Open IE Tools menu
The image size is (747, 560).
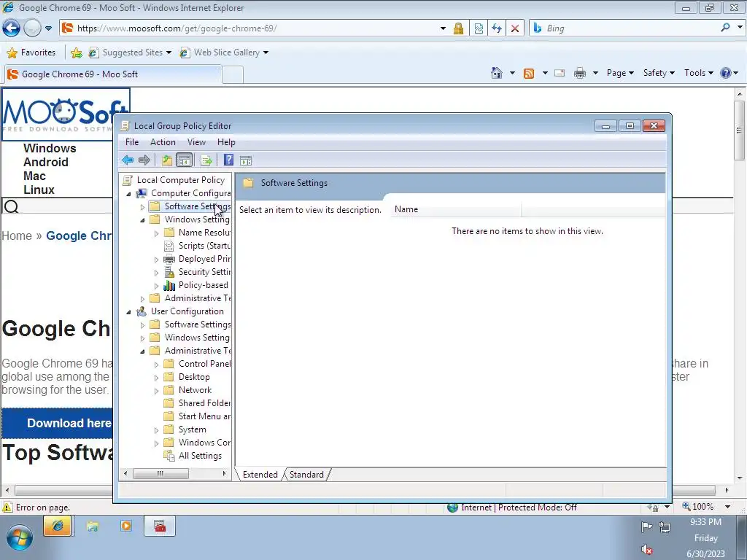tap(698, 73)
